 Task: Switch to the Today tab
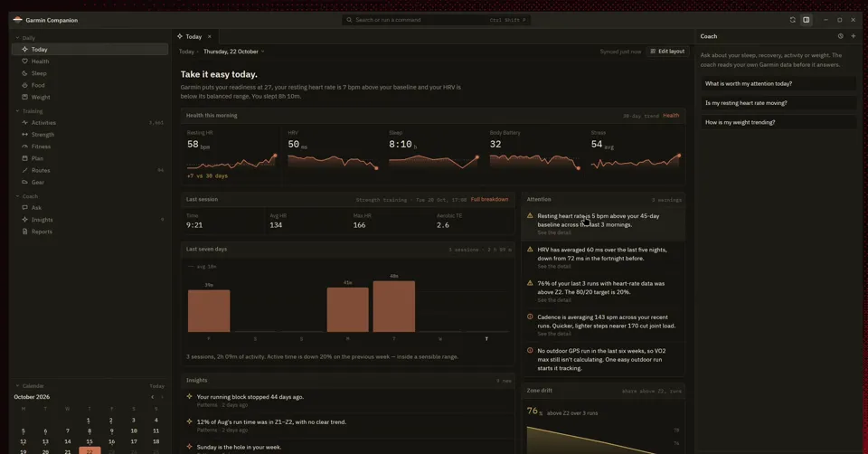(x=194, y=36)
